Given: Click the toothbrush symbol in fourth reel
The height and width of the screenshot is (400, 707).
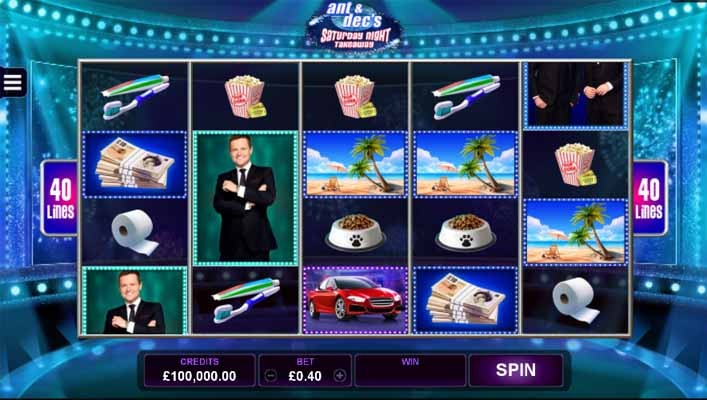Looking at the screenshot, I should [466, 96].
